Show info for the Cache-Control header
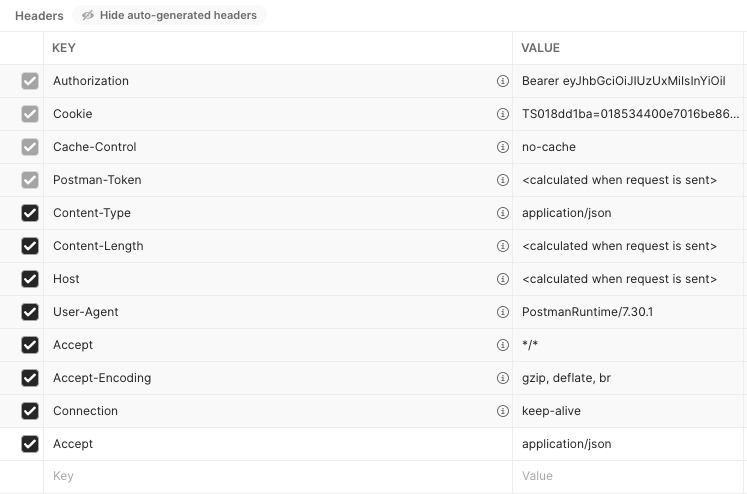747x494 pixels. pos(503,147)
